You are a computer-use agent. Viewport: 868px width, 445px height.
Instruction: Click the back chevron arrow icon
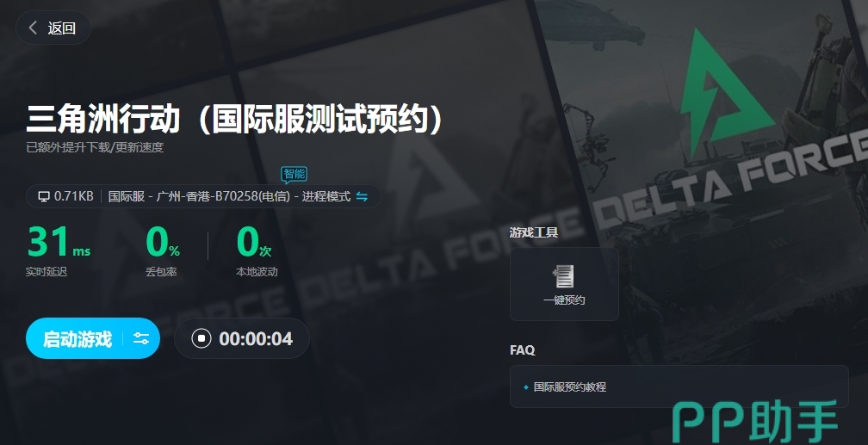(x=33, y=28)
